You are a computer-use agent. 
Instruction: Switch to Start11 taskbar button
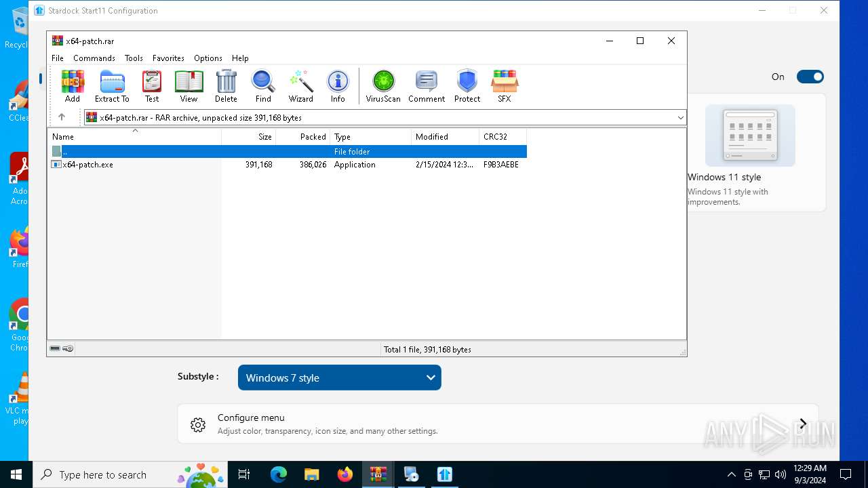pos(445,474)
